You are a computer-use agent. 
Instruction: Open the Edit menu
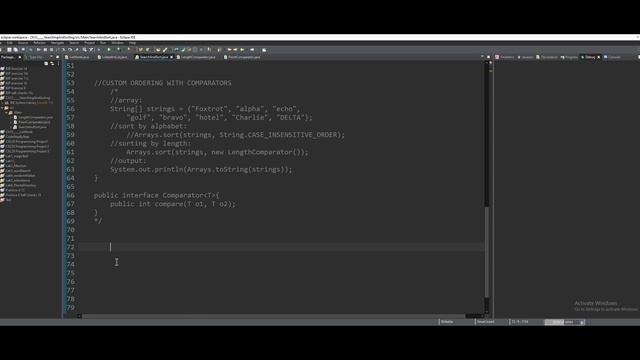(x=10, y=43)
